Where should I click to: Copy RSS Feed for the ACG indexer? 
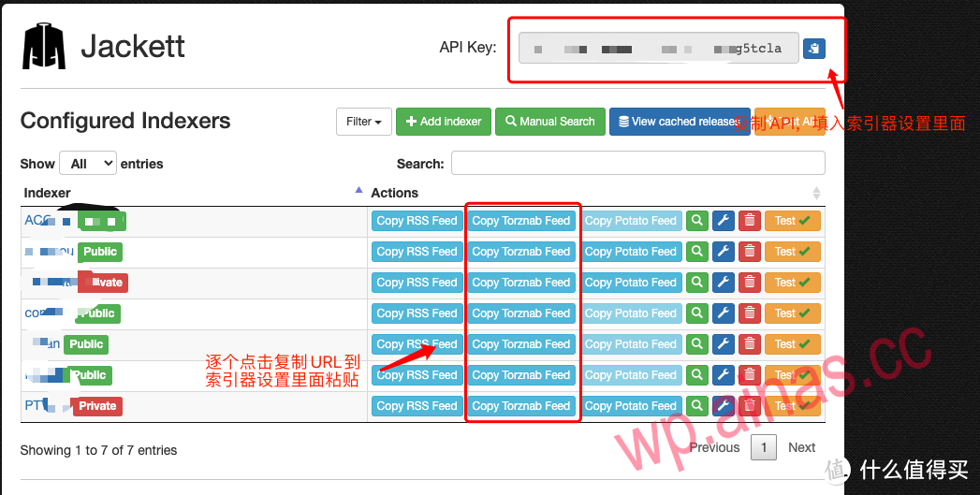tap(417, 221)
